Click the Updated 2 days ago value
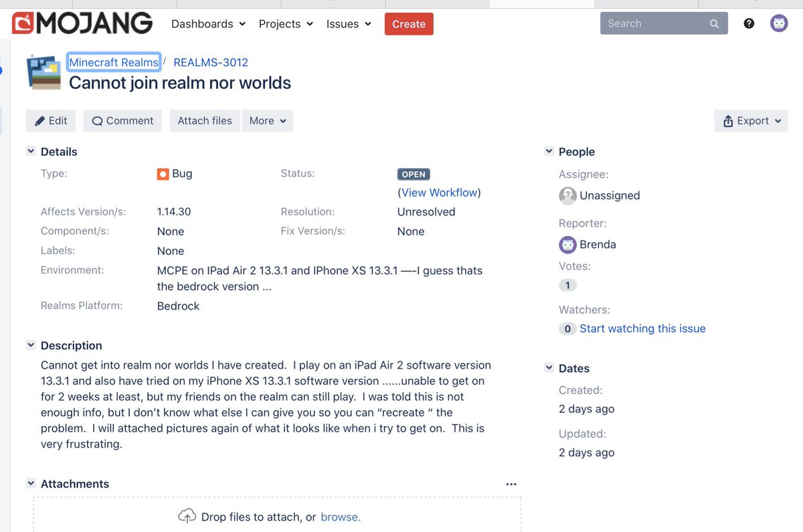803x532 pixels. (586, 452)
